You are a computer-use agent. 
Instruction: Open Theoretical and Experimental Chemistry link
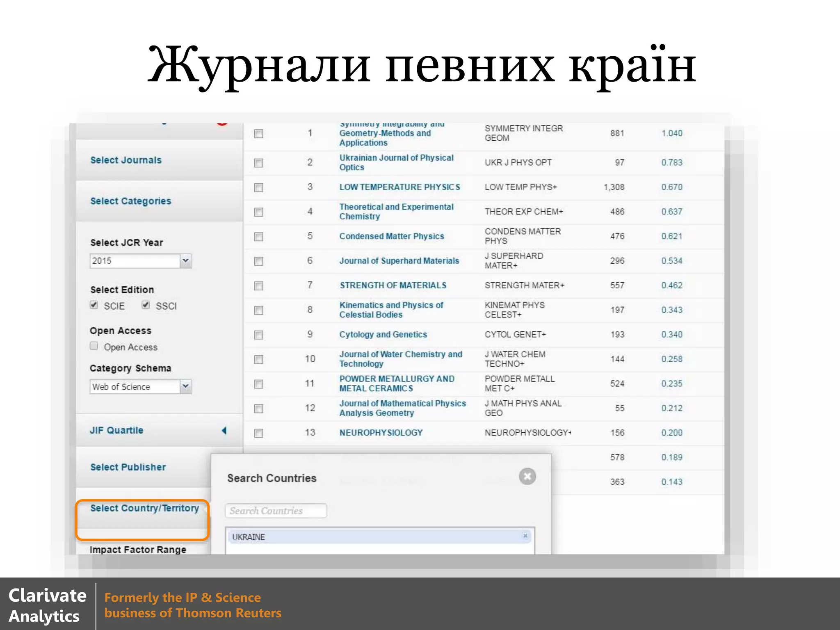396,212
